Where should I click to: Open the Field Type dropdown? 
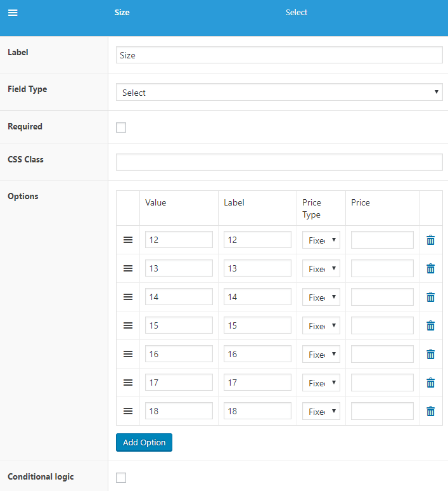[279, 93]
